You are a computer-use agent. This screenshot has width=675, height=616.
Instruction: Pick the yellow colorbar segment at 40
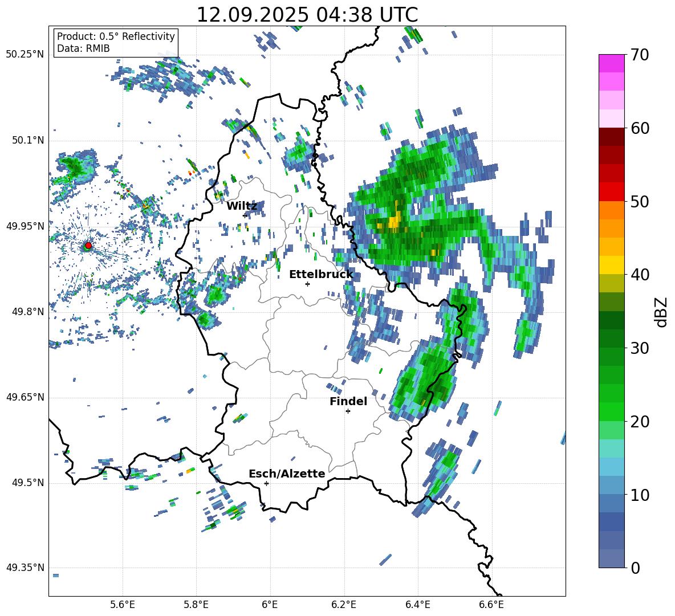coord(611,265)
